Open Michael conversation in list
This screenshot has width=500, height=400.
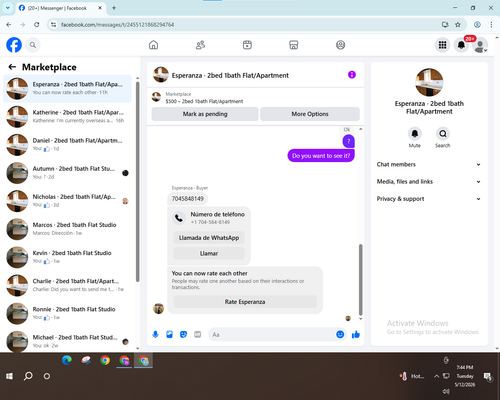tap(67, 341)
